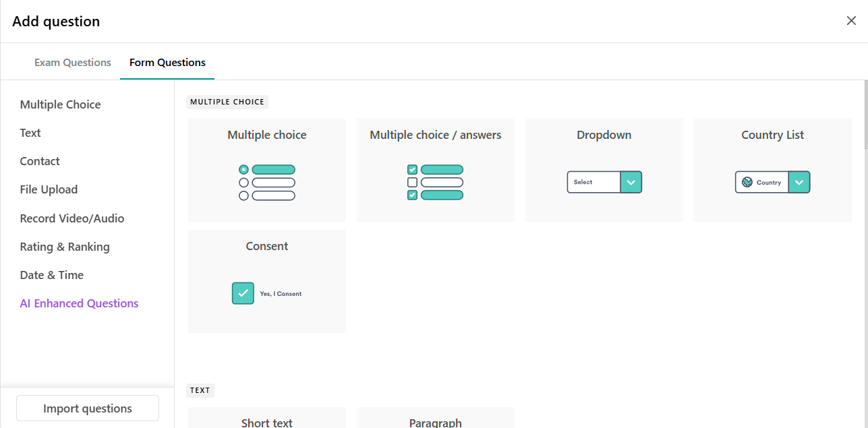This screenshot has height=428, width=868.
Task: Click the MULTIPLE CHOICE section label
Action: 227,102
